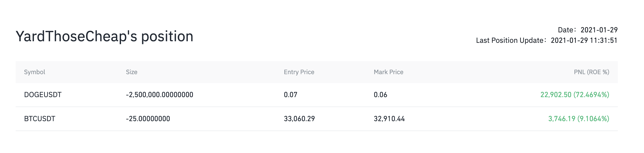644x153 pixels.
Task: Click the BTCUSDT PNL 3,746.19 value
Action: point(562,119)
